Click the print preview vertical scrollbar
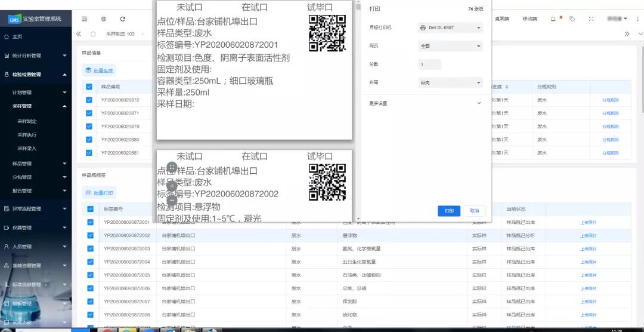The width and height of the screenshot is (644, 332). point(358,111)
